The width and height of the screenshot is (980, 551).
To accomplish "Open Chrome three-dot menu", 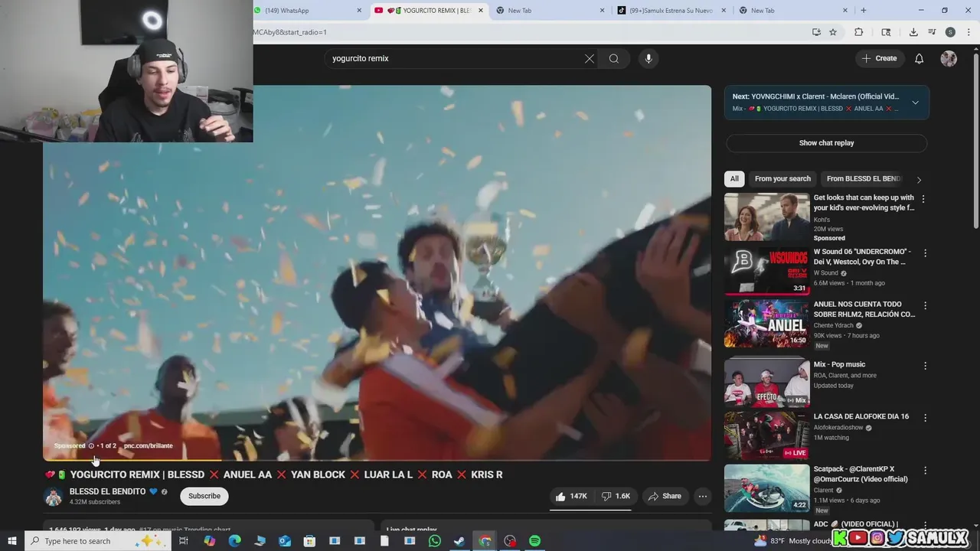I will (x=967, y=32).
